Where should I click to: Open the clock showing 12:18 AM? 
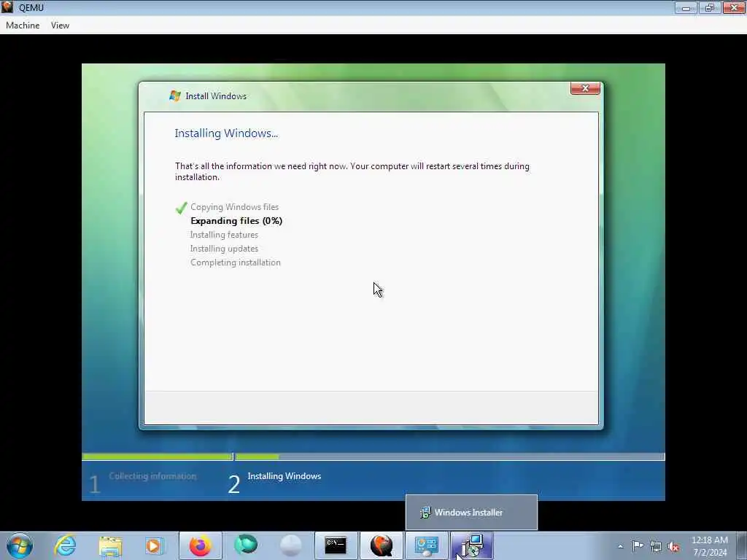click(710, 546)
